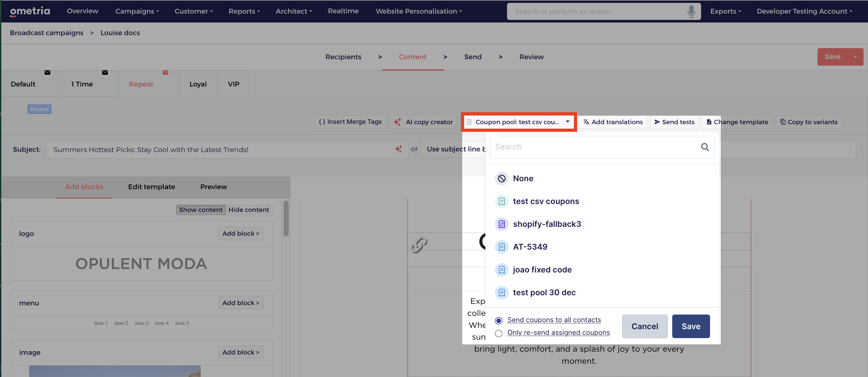Image resolution: width=868 pixels, height=377 pixels.
Task: Open the Campaigns menu dropdown
Action: click(x=137, y=11)
